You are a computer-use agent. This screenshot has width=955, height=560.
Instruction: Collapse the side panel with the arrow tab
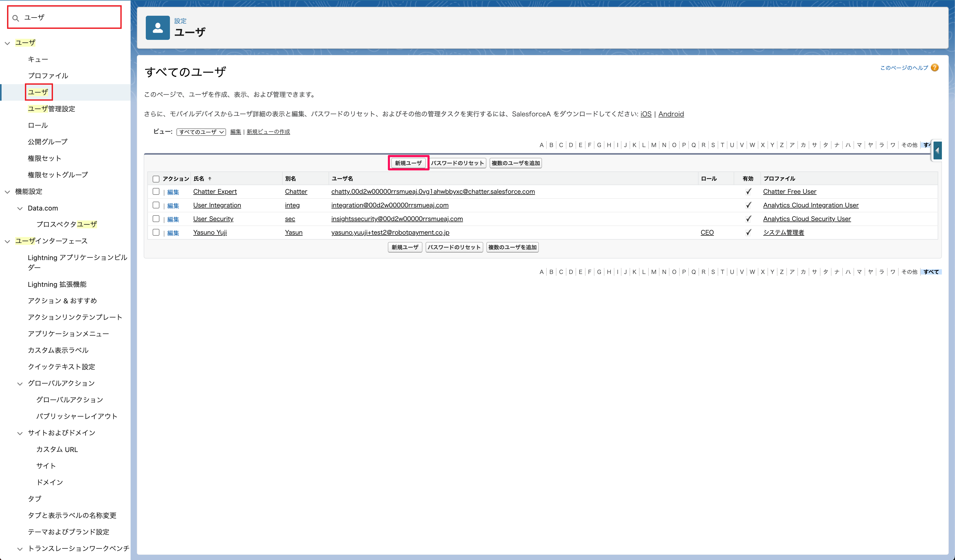pos(938,150)
